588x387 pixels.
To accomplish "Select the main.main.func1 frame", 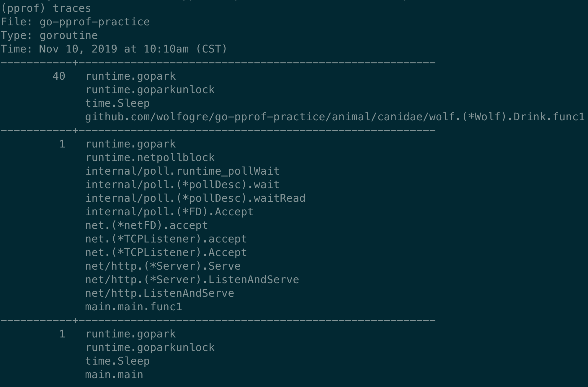I will coord(133,307).
